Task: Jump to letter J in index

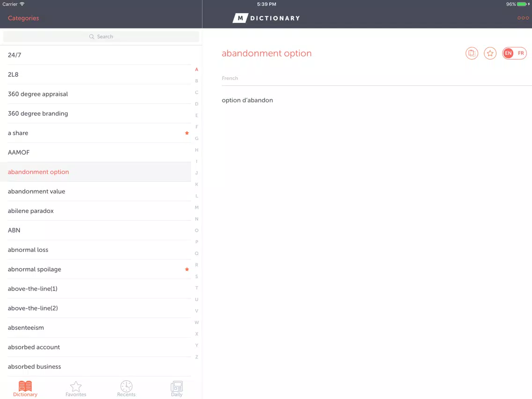Action: click(196, 173)
